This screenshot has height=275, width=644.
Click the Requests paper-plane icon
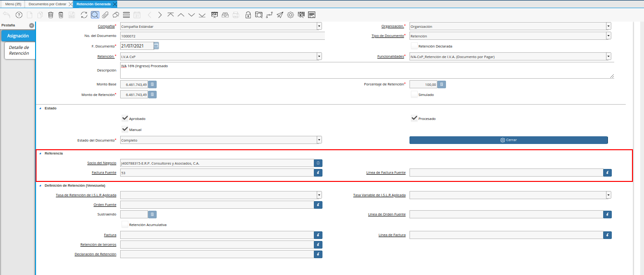280,15
